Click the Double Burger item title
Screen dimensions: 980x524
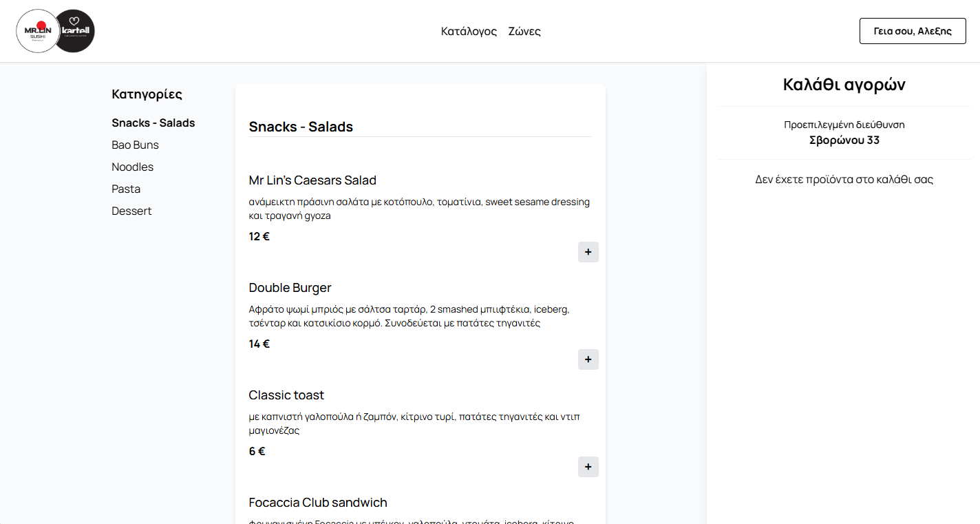click(x=290, y=288)
